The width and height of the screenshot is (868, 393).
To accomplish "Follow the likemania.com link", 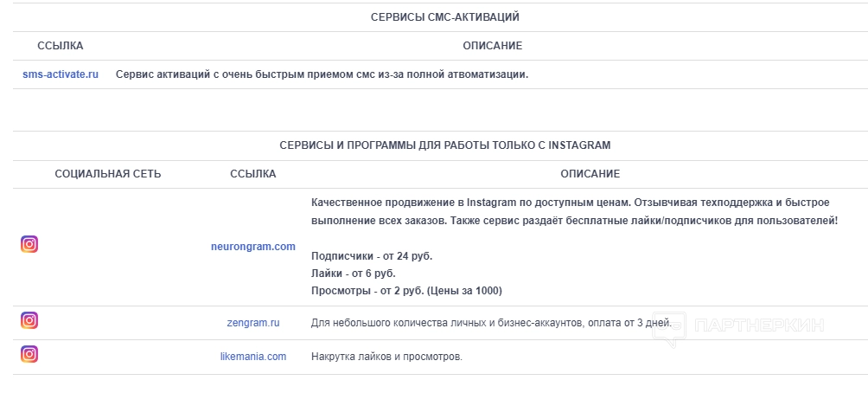I will tap(253, 356).
